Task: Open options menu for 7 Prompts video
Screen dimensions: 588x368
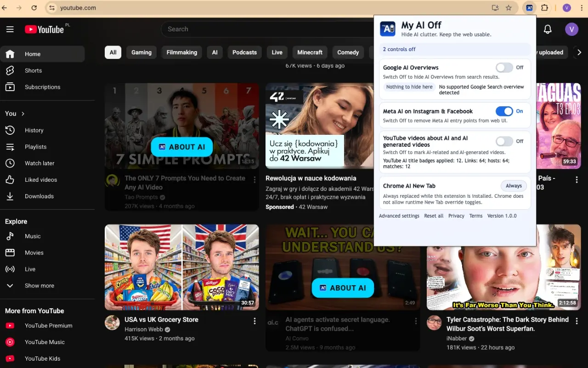Action: click(255, 180)
